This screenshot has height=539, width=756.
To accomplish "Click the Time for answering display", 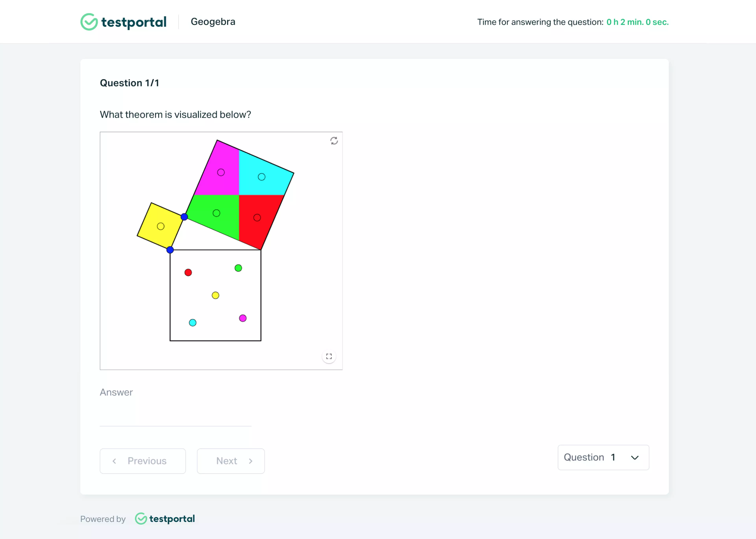I will (573, 22).
